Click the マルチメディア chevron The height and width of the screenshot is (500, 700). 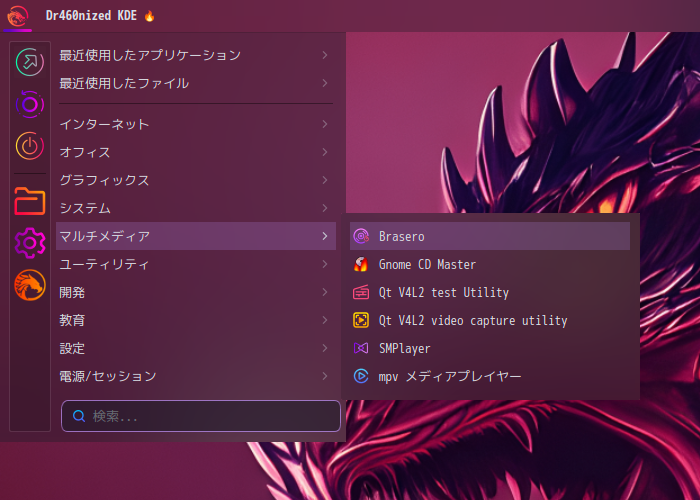coord(325,236)
